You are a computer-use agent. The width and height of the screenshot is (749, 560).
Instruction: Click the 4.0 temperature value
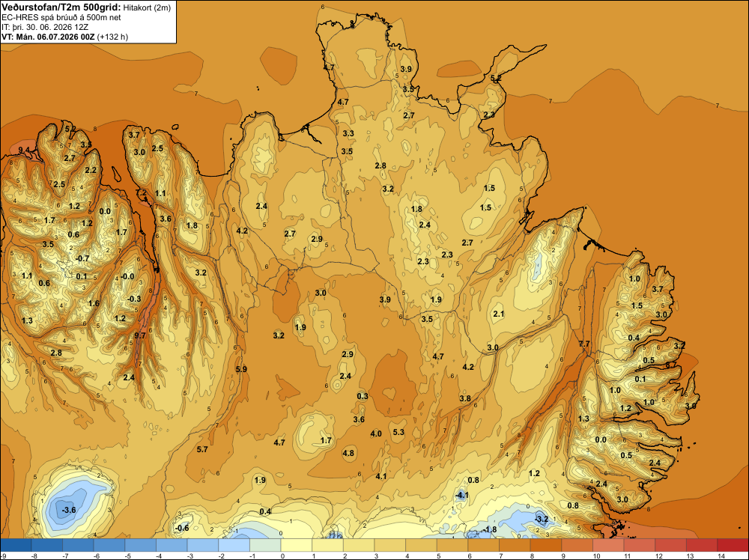coord(376,433)
